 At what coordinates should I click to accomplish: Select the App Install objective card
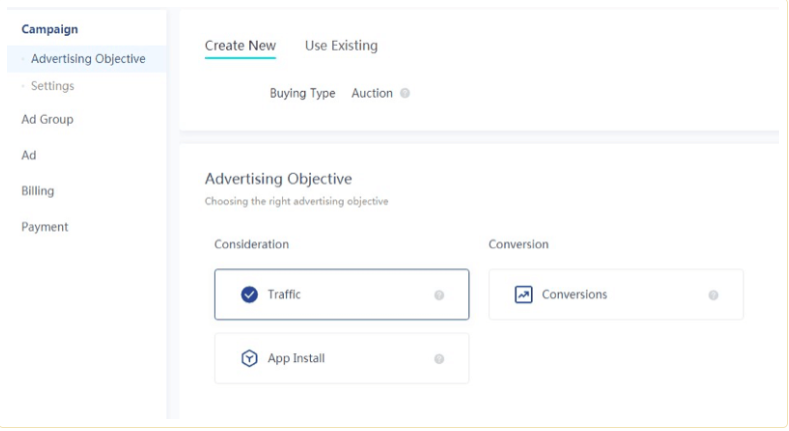341,359
